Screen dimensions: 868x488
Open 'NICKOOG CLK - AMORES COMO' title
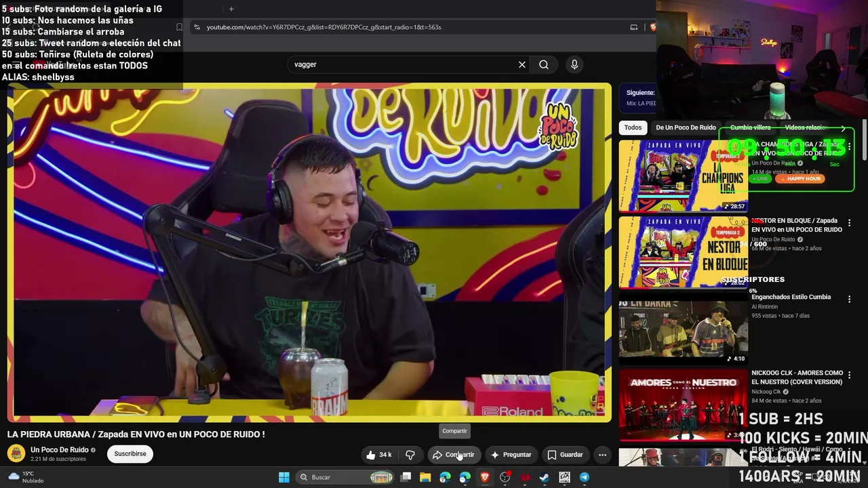coord(797,378)
